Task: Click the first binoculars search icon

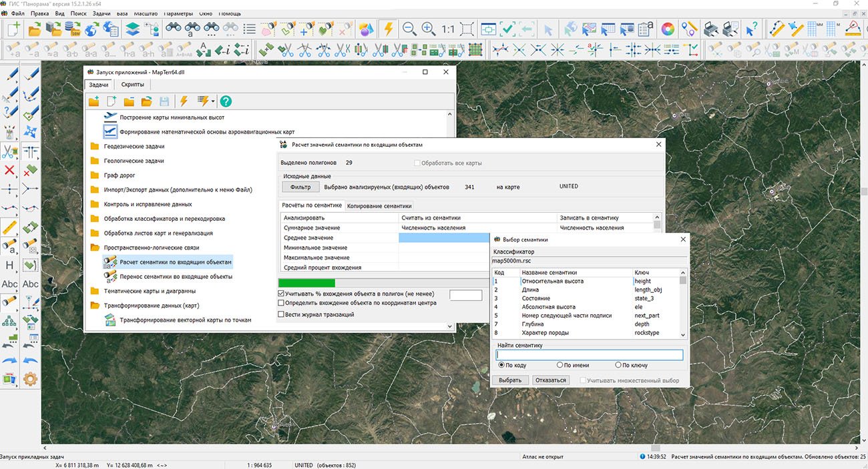Action: (174, 29)
